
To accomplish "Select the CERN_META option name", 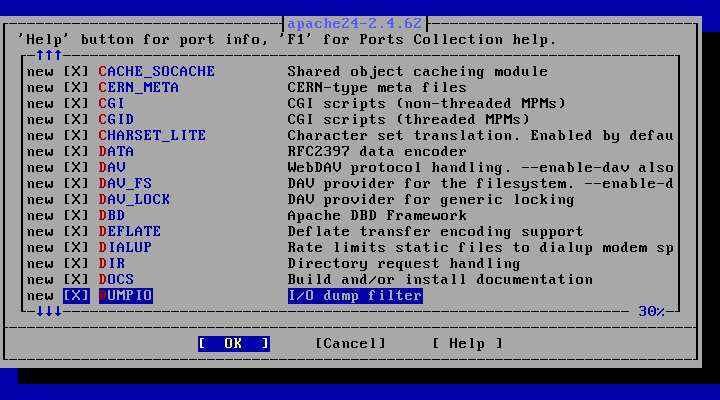I will 139,88.
